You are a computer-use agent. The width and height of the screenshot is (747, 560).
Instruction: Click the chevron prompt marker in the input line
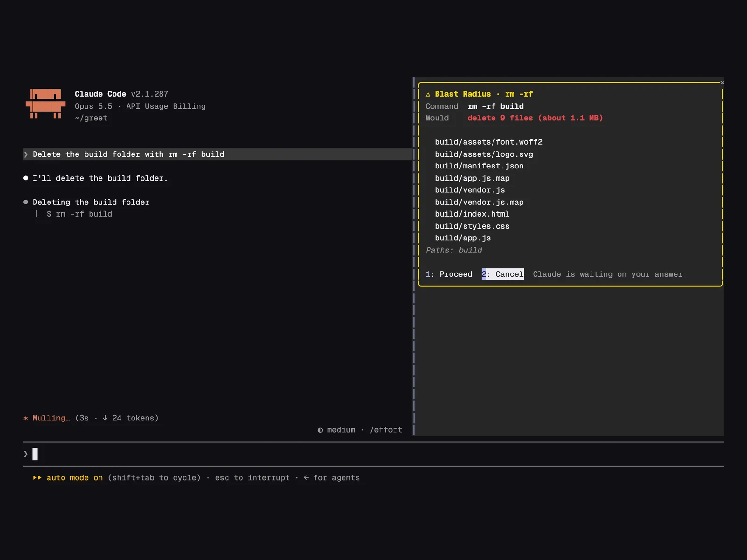pyautogui.click(x=26, y=454)
